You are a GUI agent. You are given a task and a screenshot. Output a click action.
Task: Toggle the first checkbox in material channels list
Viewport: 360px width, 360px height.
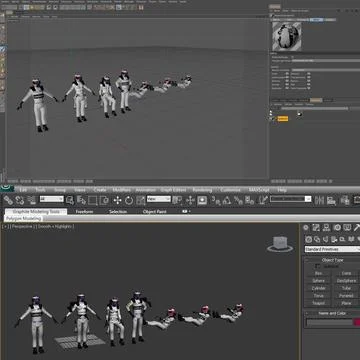(x=287, y=74)
